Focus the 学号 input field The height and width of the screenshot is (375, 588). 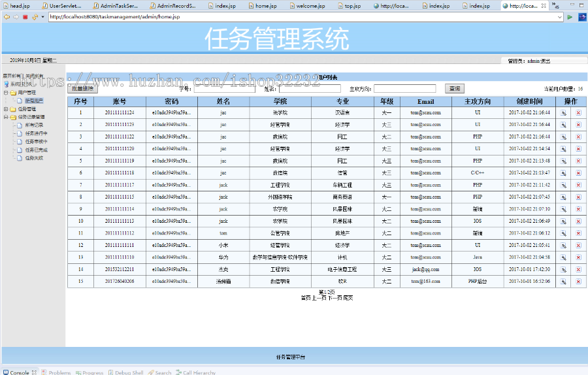(224, 88)
